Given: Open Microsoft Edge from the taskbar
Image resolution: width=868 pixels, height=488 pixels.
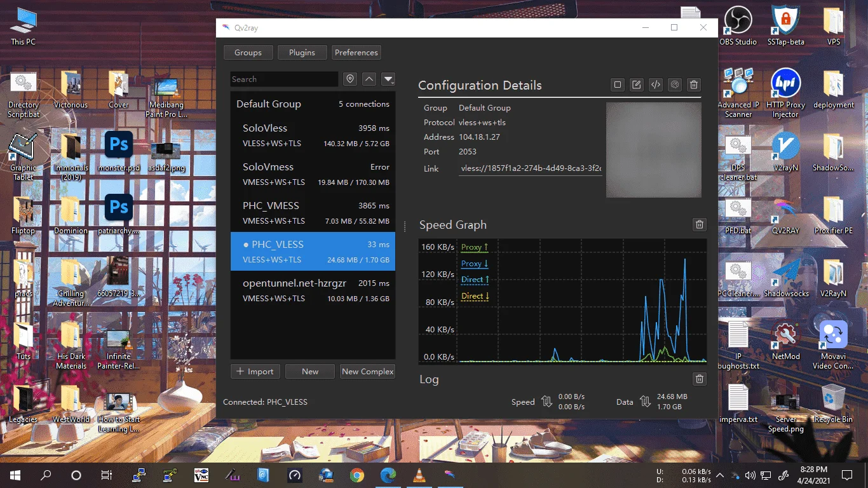Looking at the screenshot, I should point(388,475).
